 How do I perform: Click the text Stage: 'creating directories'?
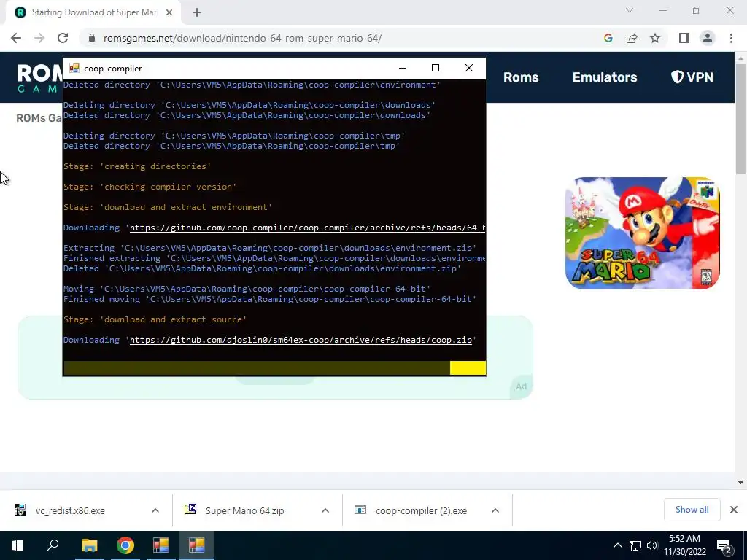tap(137, 166)
